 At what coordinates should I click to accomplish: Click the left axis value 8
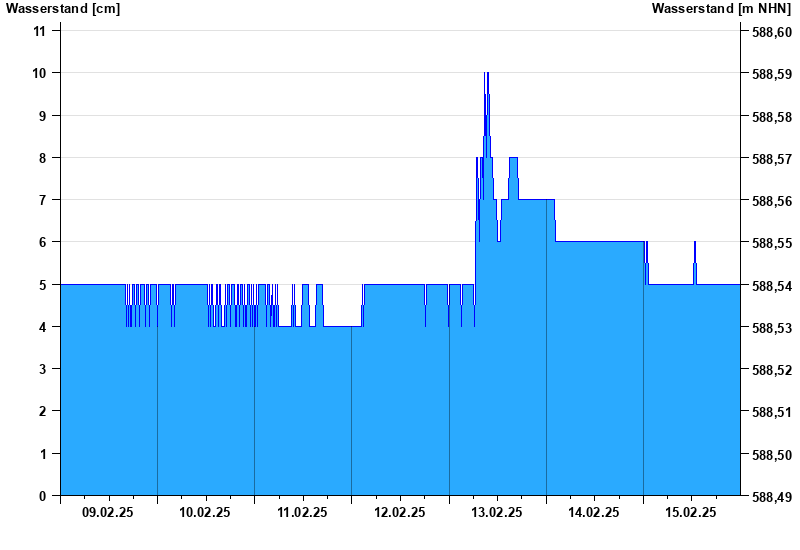[x=42, y=158]
